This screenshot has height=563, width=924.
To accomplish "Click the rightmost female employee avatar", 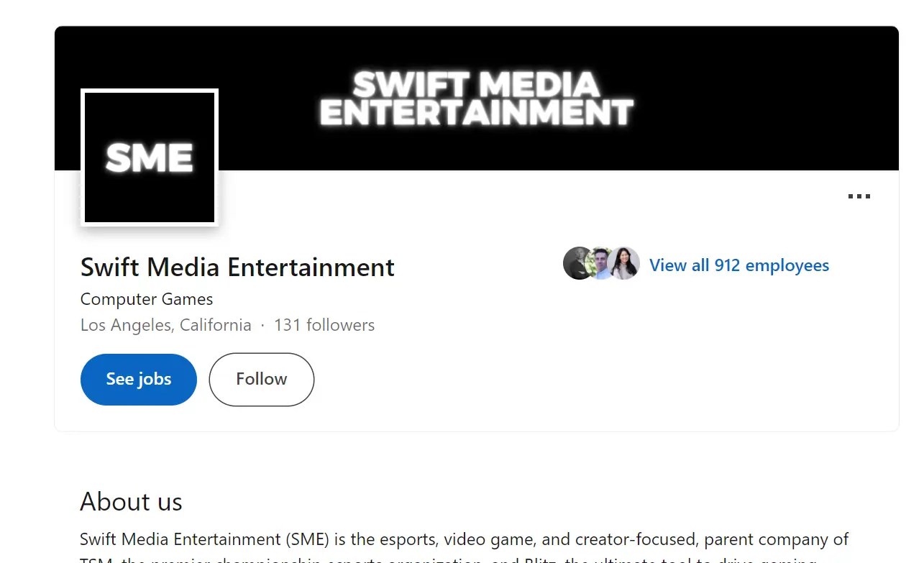I will pyautogui.click(x=624, y=263).
